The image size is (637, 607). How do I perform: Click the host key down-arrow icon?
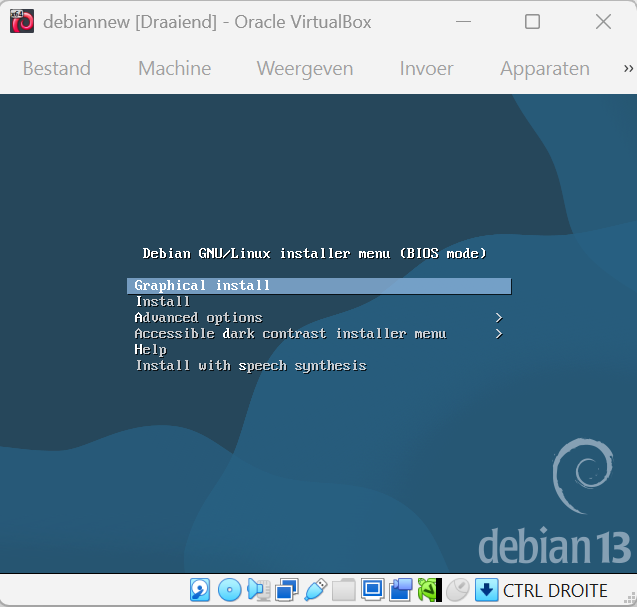pos(486,590)
